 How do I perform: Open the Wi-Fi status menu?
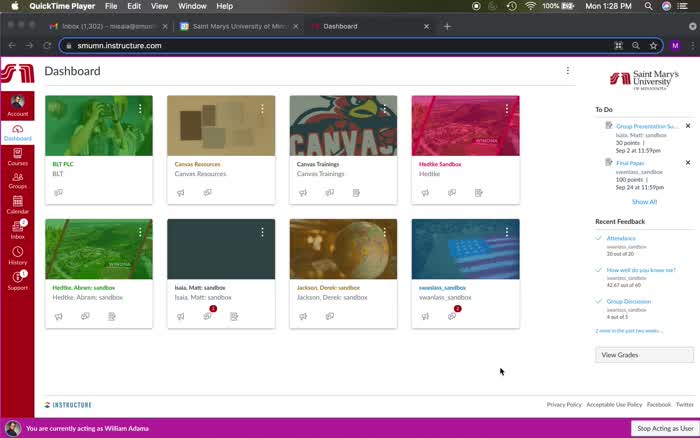click(530, 6)
